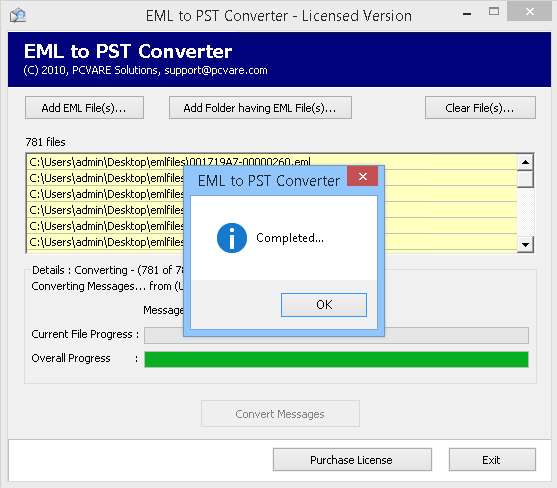The image size is (557, 488).
Task: Click Clear File(s) button
Action: 480,108
